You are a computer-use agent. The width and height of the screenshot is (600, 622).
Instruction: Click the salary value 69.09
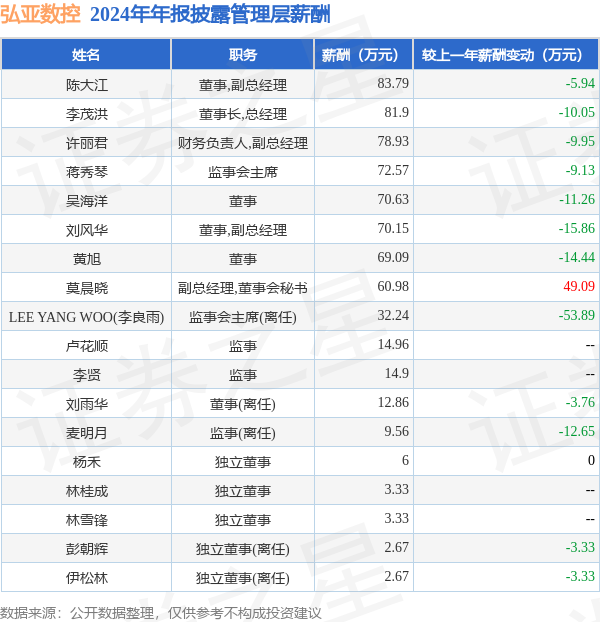coord(393,257)
